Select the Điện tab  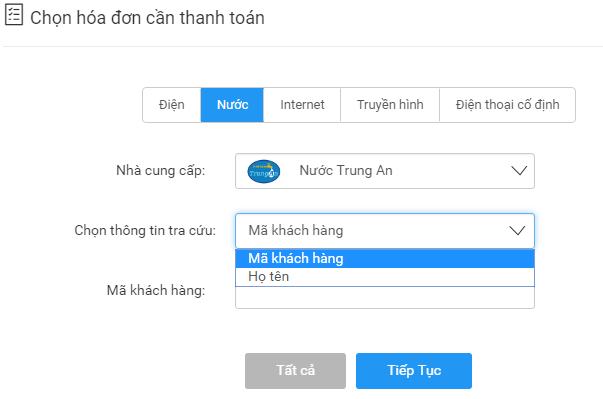click(x=172, y=105)
